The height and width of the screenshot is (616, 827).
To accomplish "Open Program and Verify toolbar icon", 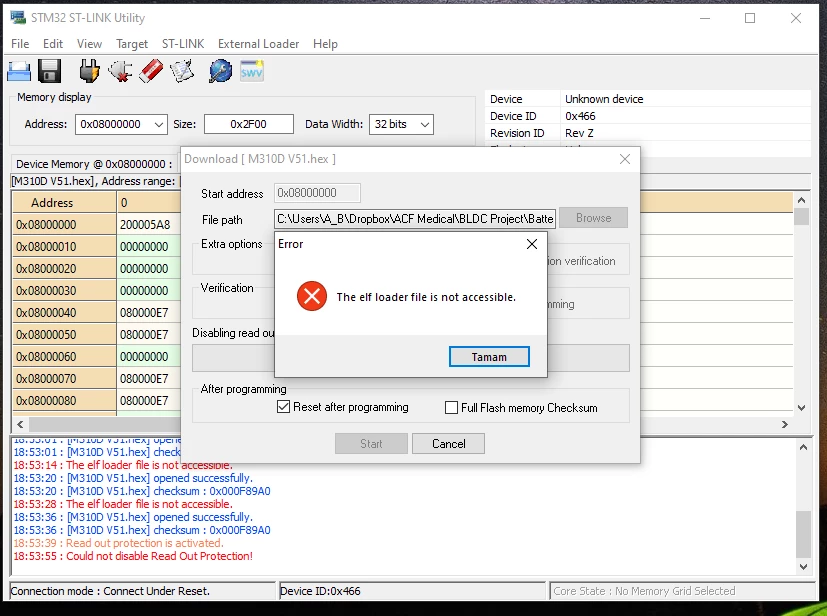I will point(182,71).
